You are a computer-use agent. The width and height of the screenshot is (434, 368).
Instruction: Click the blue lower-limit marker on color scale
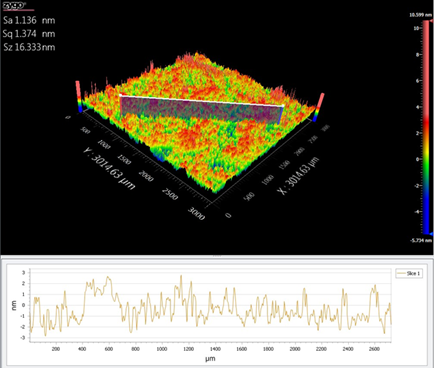point(432,234)
